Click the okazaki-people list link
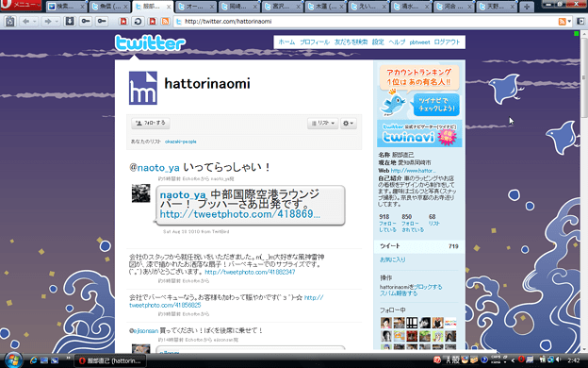This screenshot has width=588, height=368. [181, 142]
